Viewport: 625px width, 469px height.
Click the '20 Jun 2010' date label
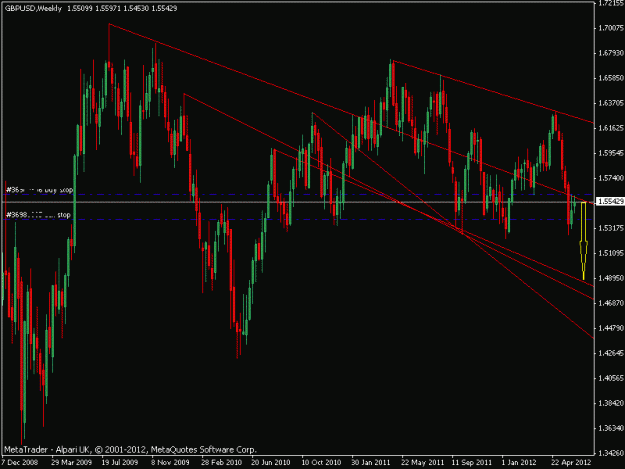pos(271,463)
